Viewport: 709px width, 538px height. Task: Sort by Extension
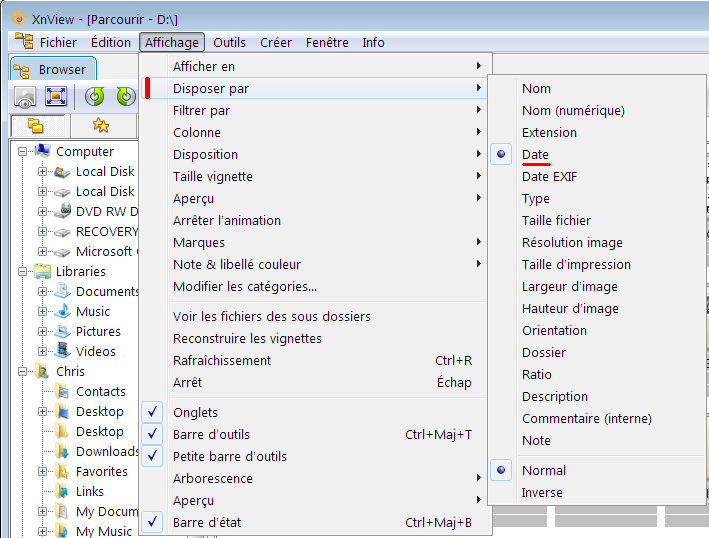tap(597, 132)
